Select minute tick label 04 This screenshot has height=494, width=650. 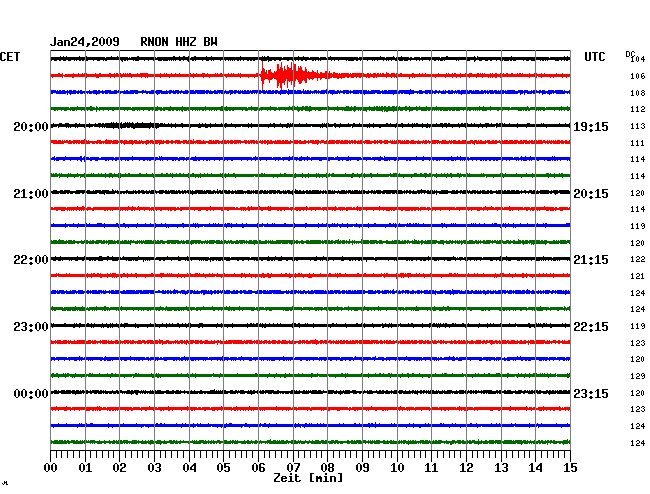189,467
